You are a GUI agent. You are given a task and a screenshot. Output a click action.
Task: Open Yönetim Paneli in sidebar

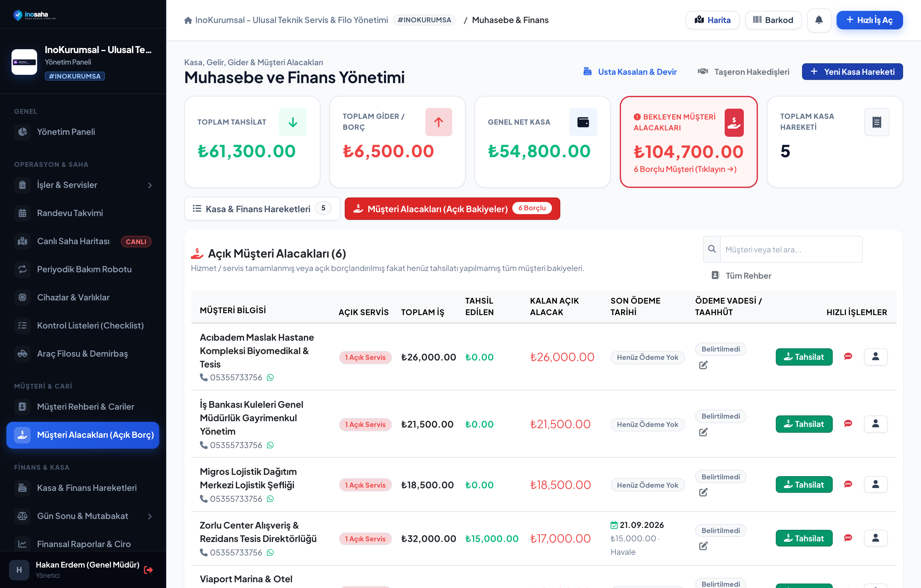click(x=83, y=132)
